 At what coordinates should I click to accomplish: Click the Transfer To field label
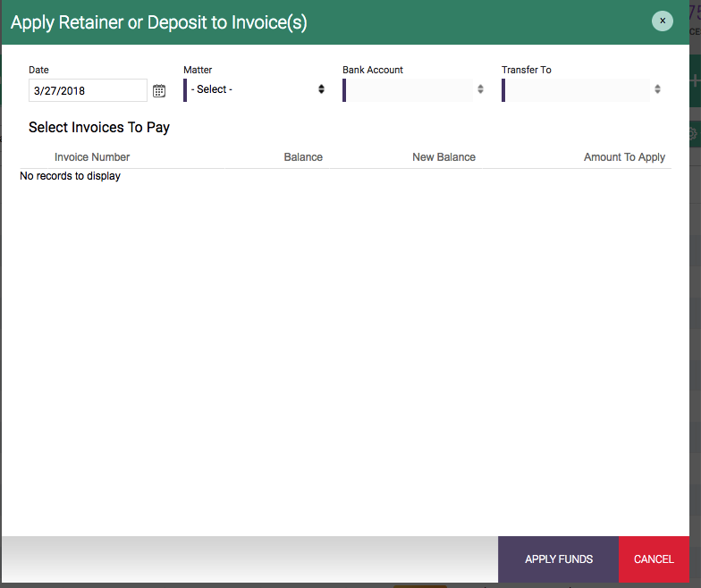tap(526, 70)
